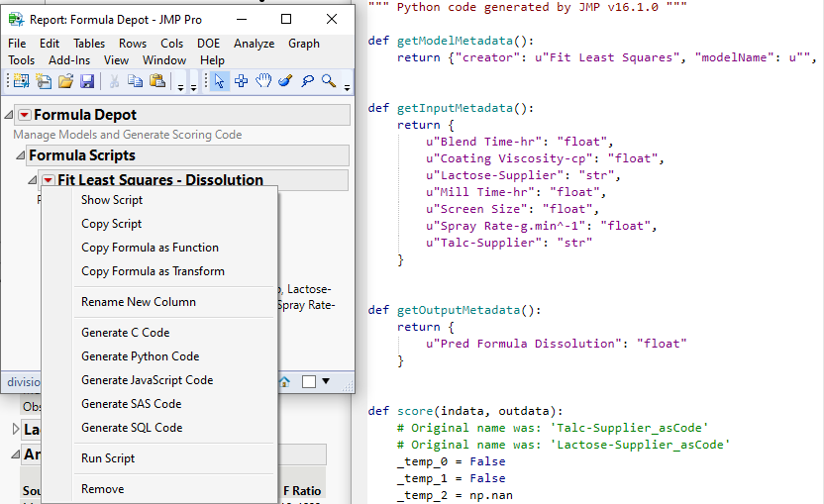Click the New Data Table toolbar icon
The height and width of the screenshot is (504, 824).
pyautogui.click(x=21, y=81)
